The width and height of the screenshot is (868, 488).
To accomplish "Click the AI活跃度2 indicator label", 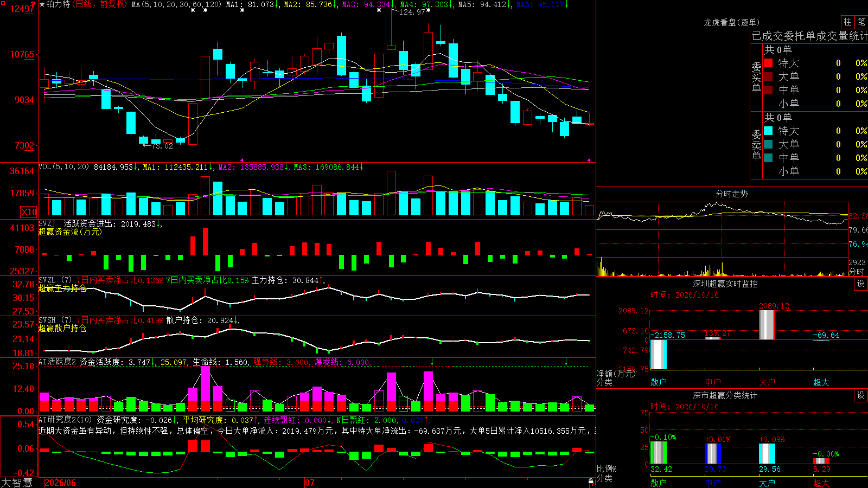I will 58,362.
